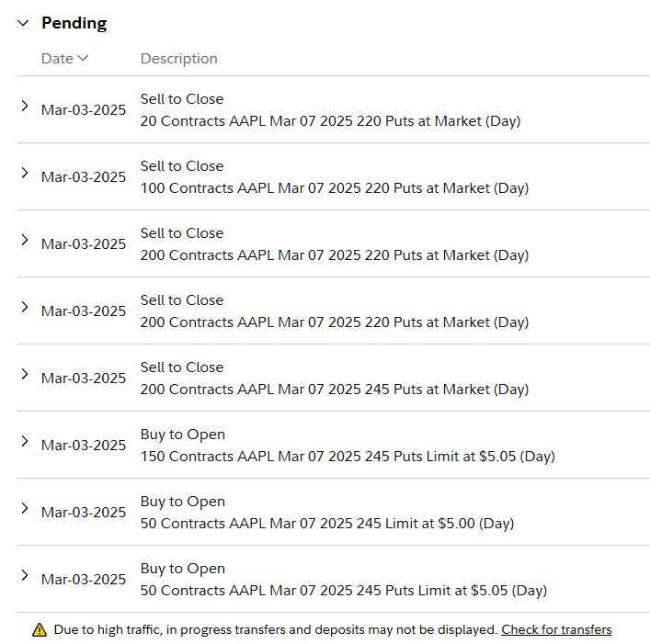650x644 pixels.
Task: Click the high traffic warning message text
Action: point(275,629)
